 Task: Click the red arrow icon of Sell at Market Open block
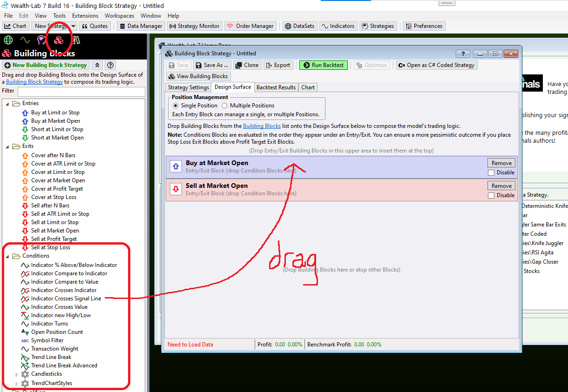tap(176, 189)
